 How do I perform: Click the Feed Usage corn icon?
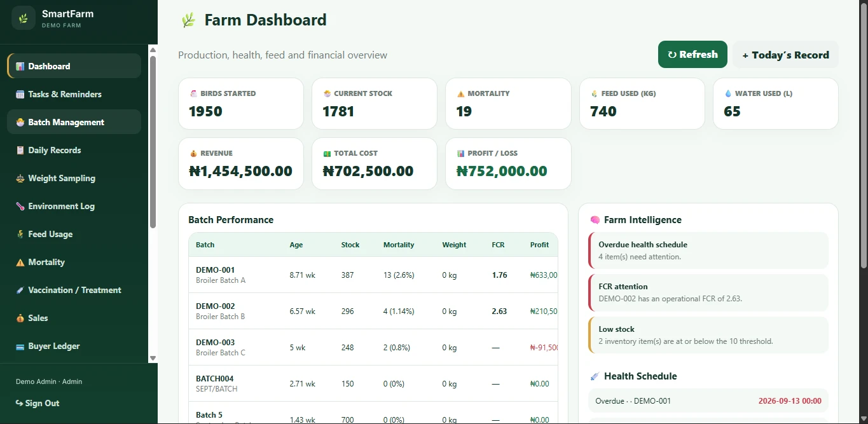pyautogui.click(x=20, y=234)
